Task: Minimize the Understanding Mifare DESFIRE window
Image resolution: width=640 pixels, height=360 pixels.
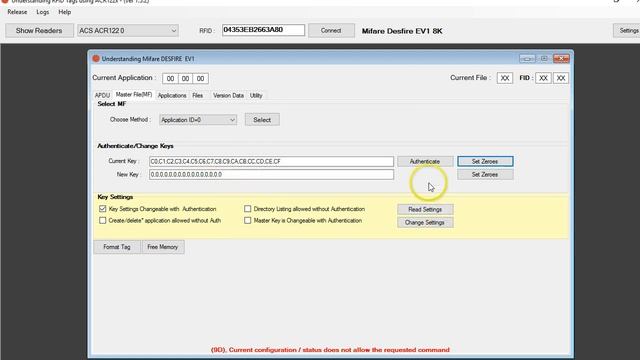Action: tap(527, 59)
